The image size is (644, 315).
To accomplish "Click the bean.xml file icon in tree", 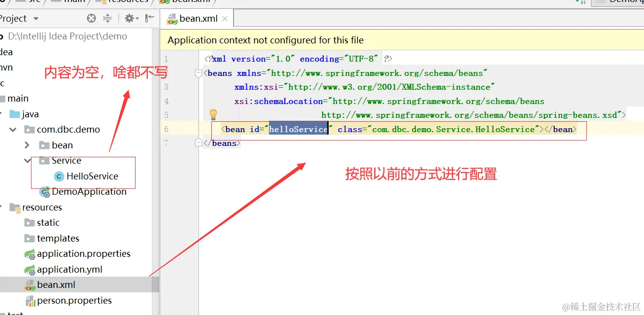I will 30,285.
